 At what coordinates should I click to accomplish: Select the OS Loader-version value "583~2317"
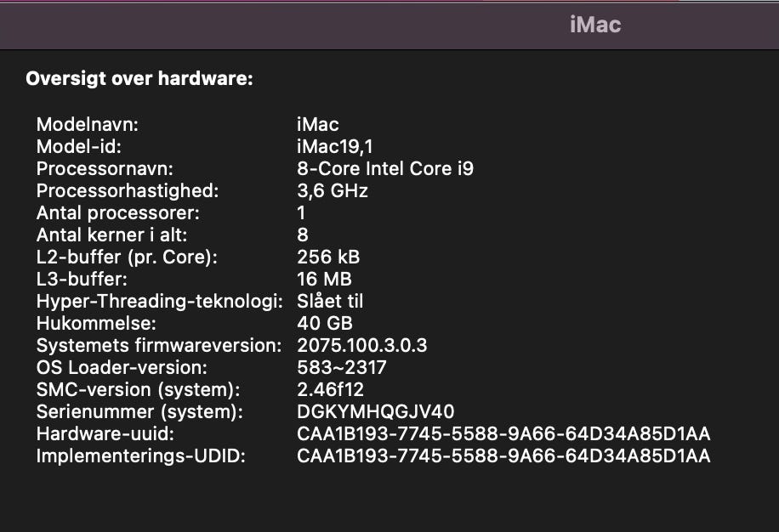[x=342, y=367]
